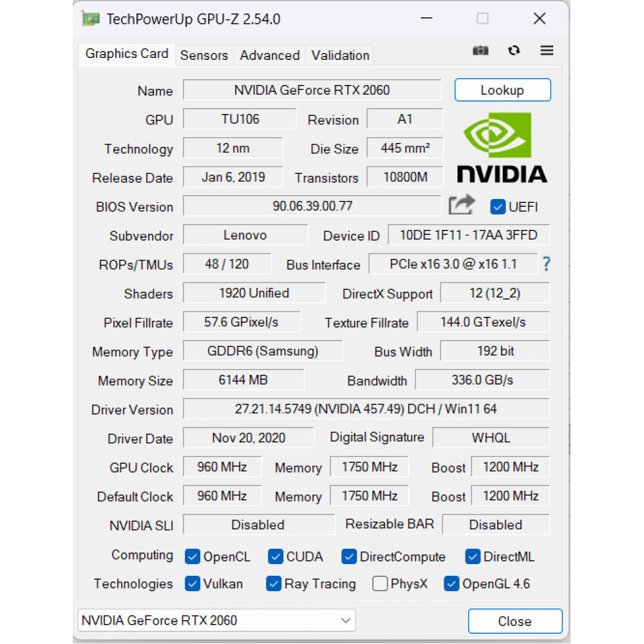Viewport: 644px width, 644px height.
Task: Click the GPU field showing TU106
Action: 240,119
